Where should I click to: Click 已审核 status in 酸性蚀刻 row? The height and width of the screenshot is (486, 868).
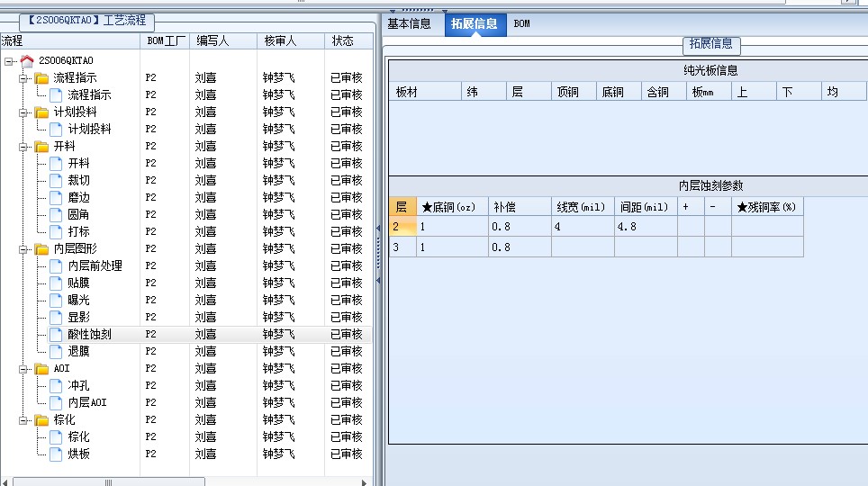point(347,334)
